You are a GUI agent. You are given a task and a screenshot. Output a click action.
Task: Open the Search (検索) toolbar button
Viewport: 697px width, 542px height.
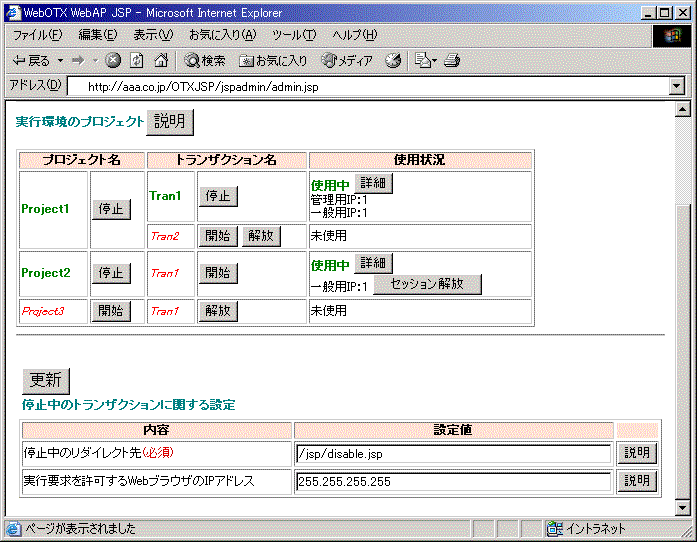pyautogui.click(x=204, y=61)
